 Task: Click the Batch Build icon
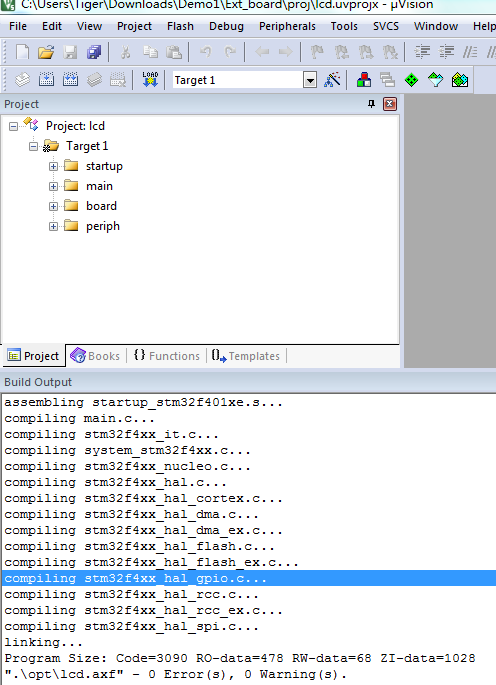point(94,80)
